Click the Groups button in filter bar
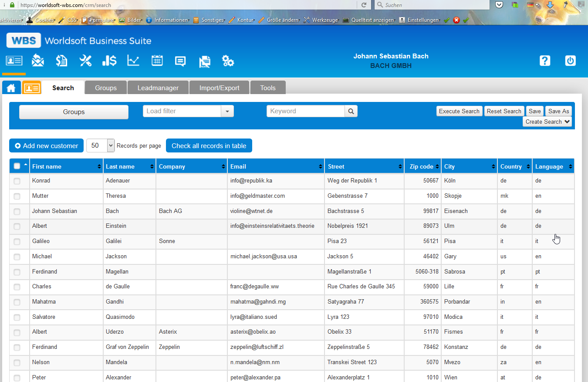This screenshot has height=382, width=588. [x=74, y=112]
